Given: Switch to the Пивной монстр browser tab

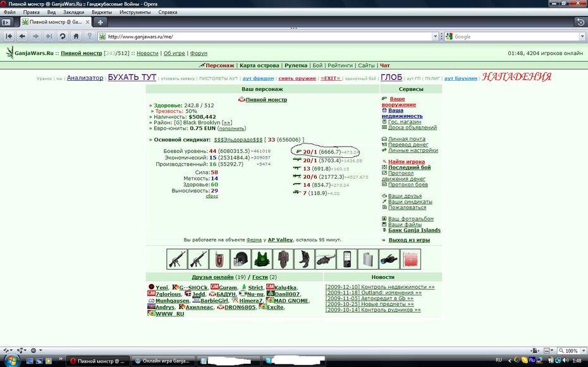Looking at the screenshot, I should [x=56, y=22].
